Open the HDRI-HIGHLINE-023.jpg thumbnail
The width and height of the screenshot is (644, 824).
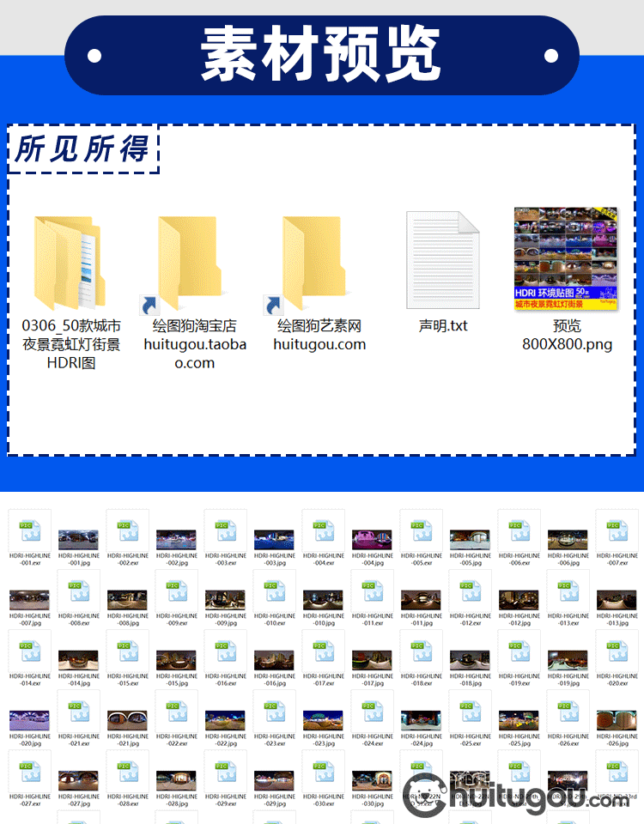pos(323,720)
